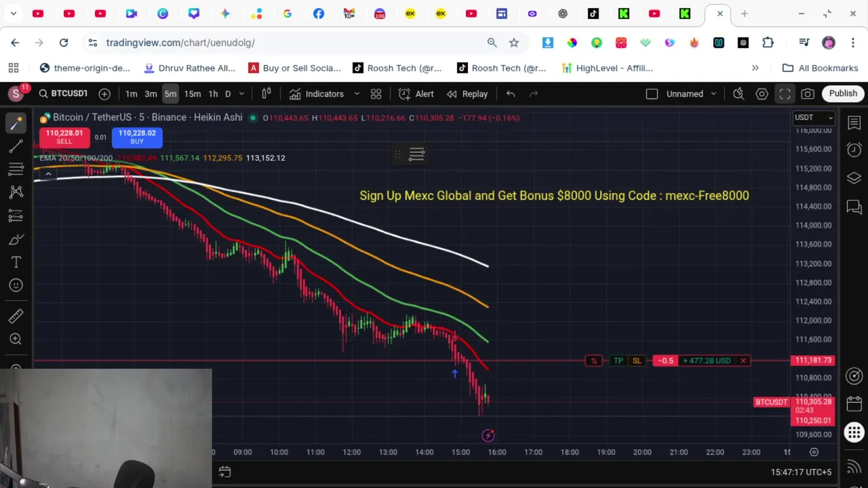Screen dimensions: 868x488
Task: Select the 15m timeframe
Action: (193, 94)
